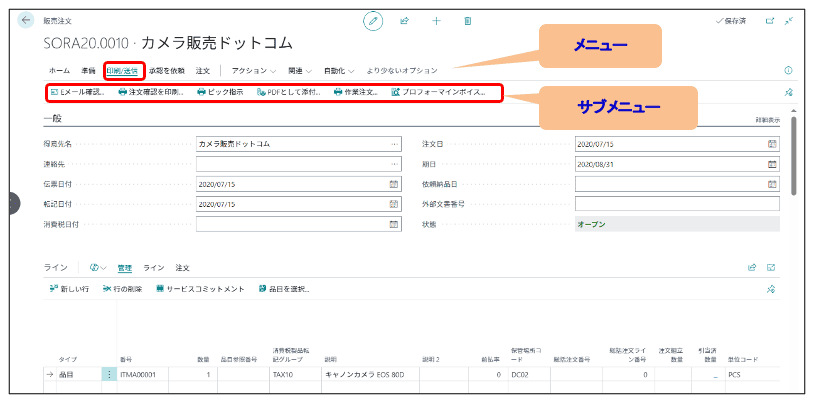Click the 外部文書番号 input field
The image size is (816, 406).
(677, 204)
